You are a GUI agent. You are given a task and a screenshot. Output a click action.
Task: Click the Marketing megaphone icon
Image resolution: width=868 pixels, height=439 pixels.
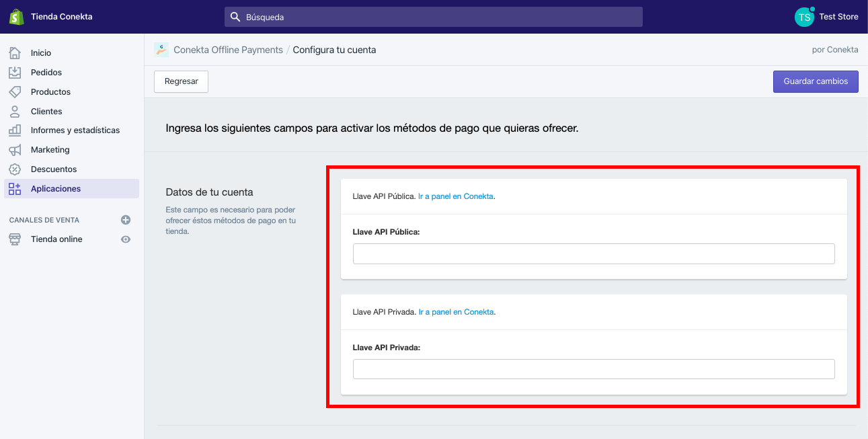pos(15,150)
